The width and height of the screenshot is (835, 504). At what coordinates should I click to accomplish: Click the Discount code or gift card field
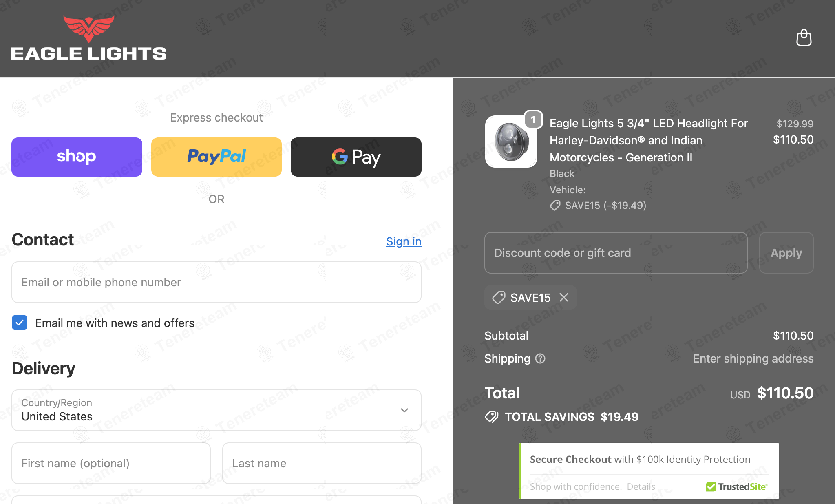click(616, 253)
